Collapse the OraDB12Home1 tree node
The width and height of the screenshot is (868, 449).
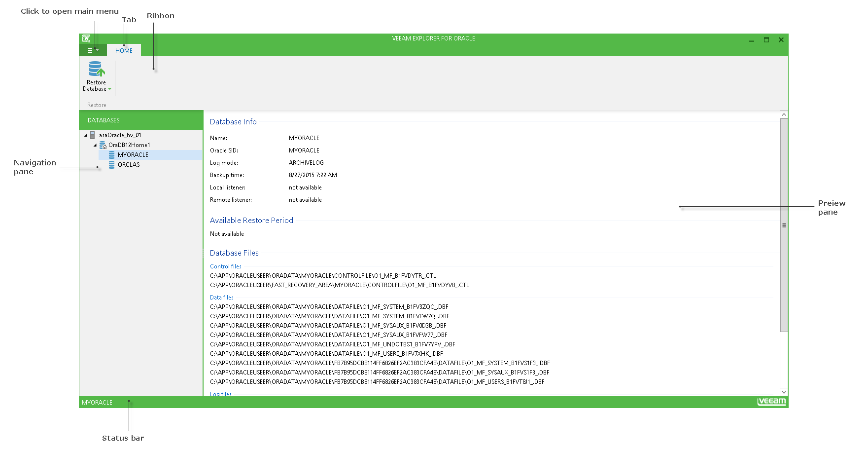[95, 145]
